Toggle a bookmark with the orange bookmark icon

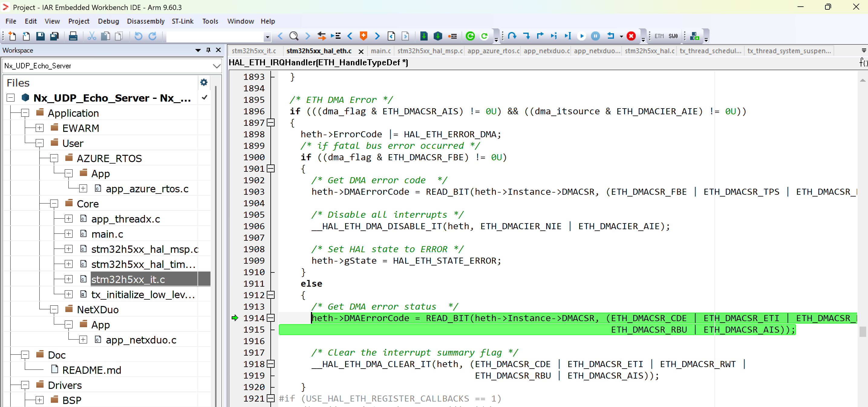(x=364, y=36)
